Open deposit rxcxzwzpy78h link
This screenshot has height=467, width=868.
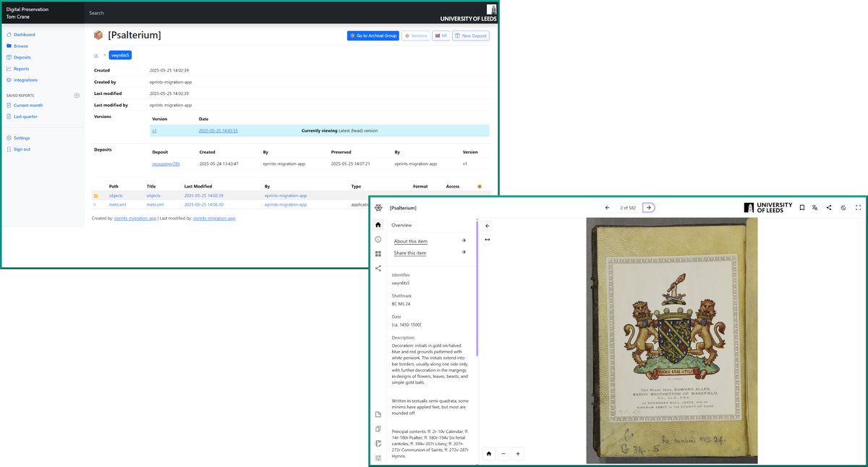point(168,164)
